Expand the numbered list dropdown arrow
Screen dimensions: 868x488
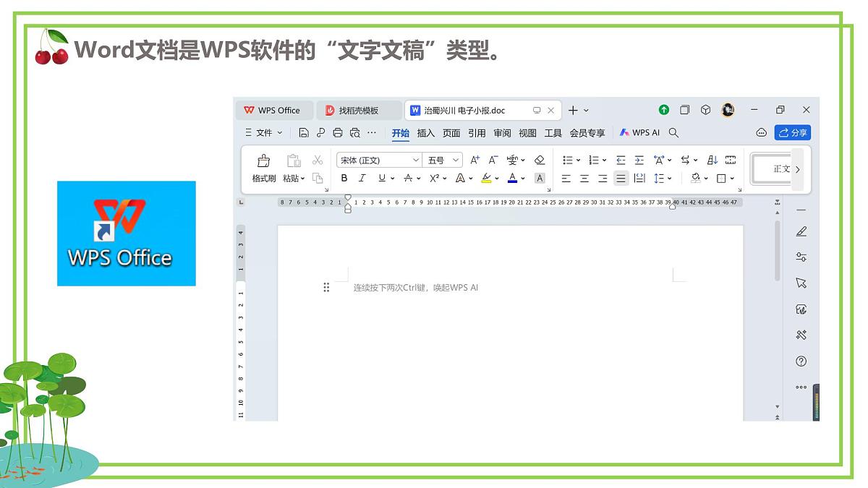coord(605,160)
